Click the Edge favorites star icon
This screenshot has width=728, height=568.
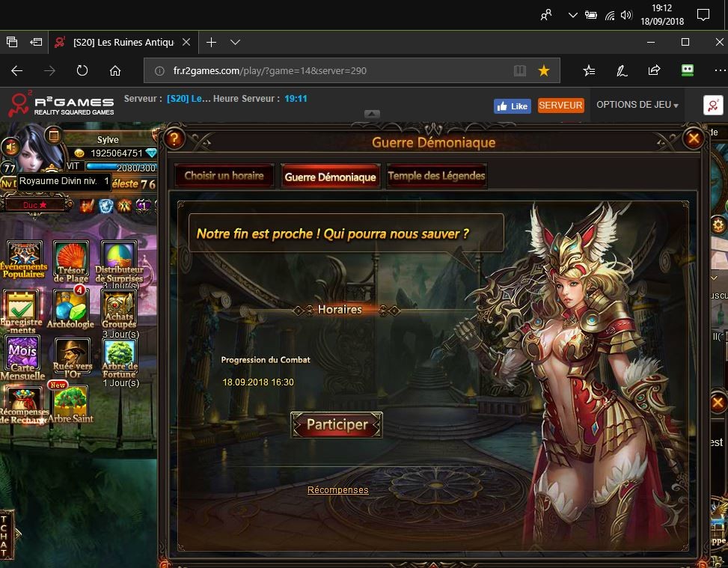[x=544, y=70]
